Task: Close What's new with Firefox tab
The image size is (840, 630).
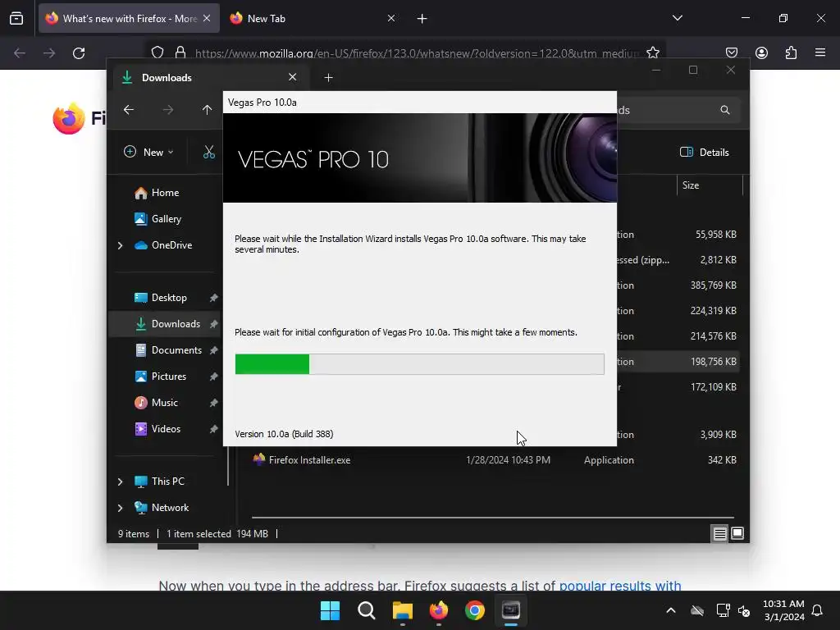Action: coord(207,19)
